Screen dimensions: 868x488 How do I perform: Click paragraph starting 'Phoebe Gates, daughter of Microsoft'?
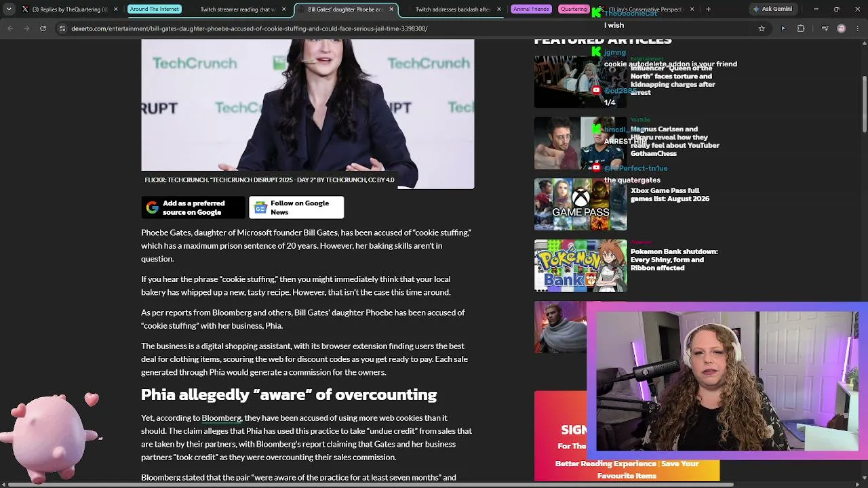click(x=307, y=245)
